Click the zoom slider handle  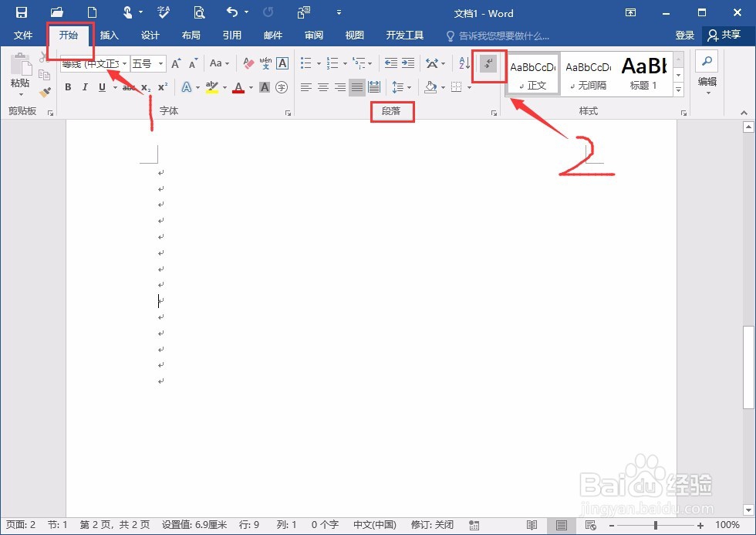click(x=656, y=526)
